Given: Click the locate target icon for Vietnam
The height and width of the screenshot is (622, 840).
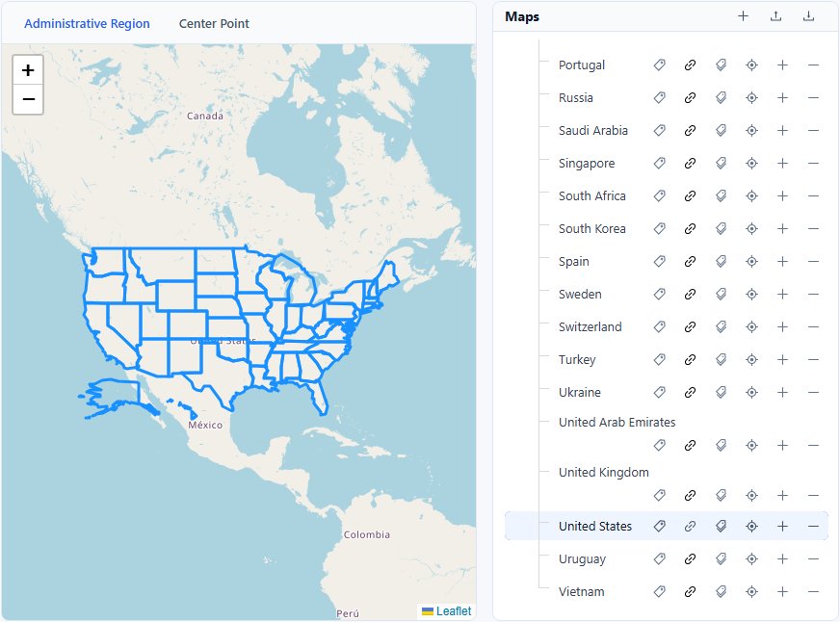Looking at the screenshot, I should click(x=751, y=591).
